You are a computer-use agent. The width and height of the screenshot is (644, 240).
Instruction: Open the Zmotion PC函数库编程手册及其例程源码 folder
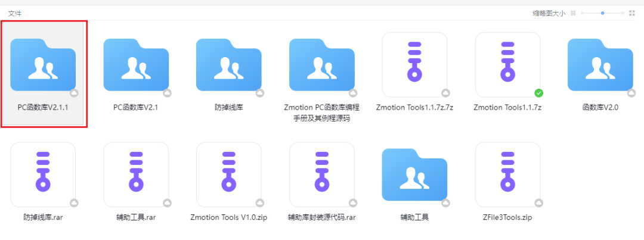point(322,64)
